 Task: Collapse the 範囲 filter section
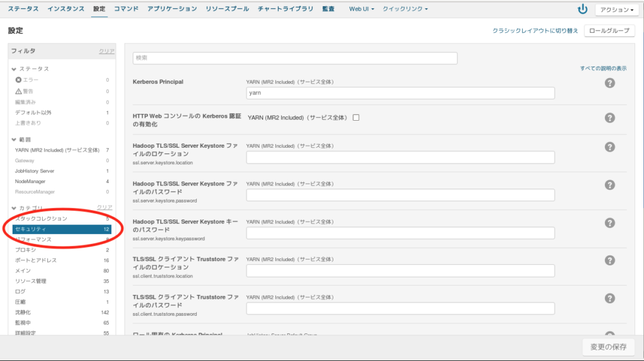click(14, 140)
